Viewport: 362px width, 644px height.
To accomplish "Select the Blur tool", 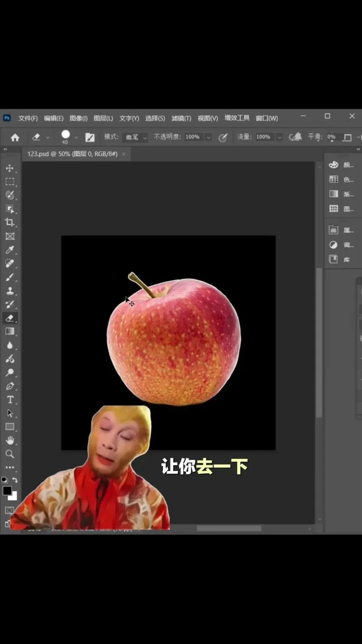I will [x=10, y=345].
